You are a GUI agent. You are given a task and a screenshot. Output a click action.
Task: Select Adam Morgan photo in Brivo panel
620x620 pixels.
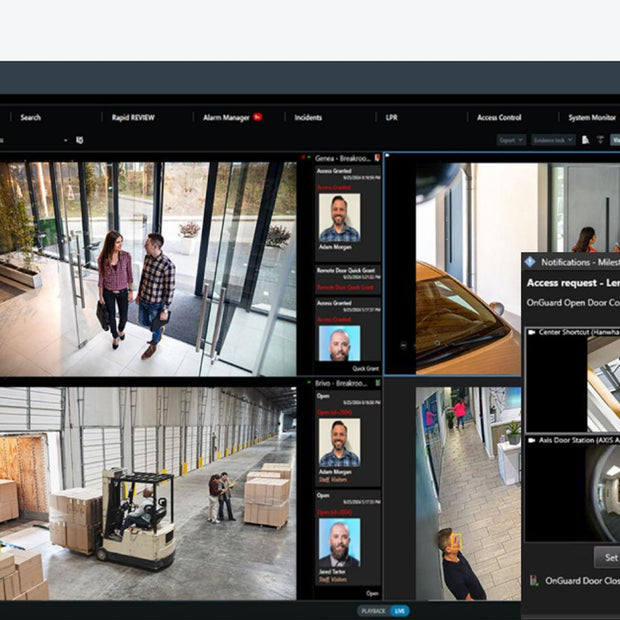click(x=340, y=443)
